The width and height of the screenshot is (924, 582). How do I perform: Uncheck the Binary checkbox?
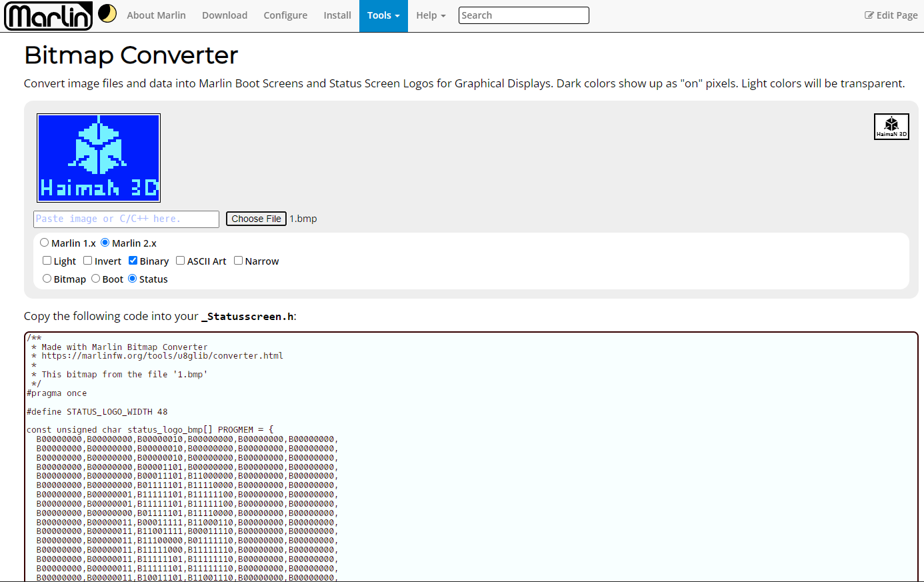coord(133,261)
